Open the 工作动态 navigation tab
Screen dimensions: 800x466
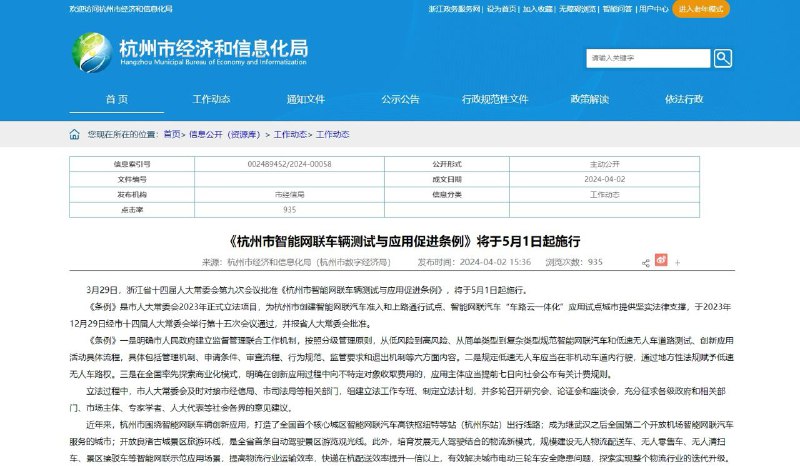tap(211, 99)
